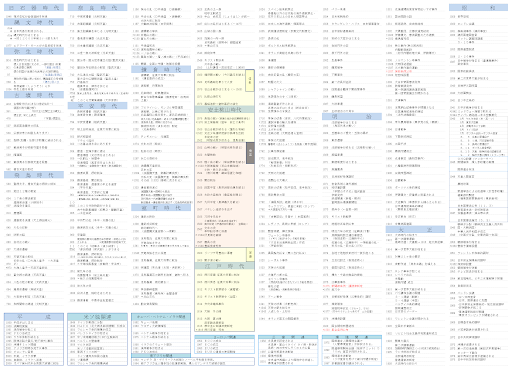Select the キューバ・ベトナム・イラク関連 box heading

pyautogui.click(x=161, y=316)
